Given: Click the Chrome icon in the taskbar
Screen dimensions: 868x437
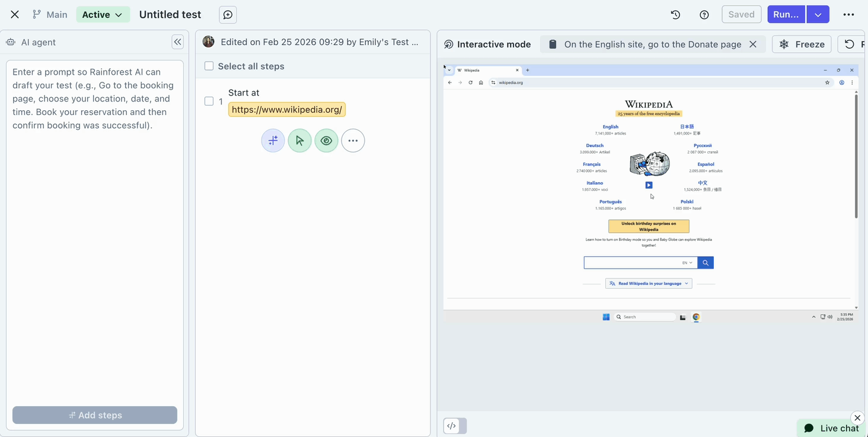Looking at the screenshot, I should 696,317.
